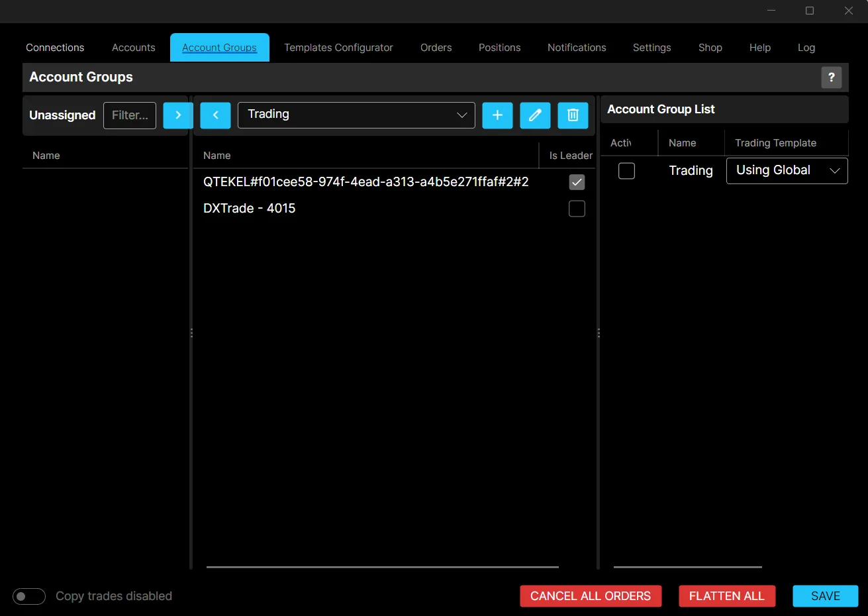Select the QTEKEL#f01cee58 account row
Screen dimensions: 868x616
[x=394, y=182]
